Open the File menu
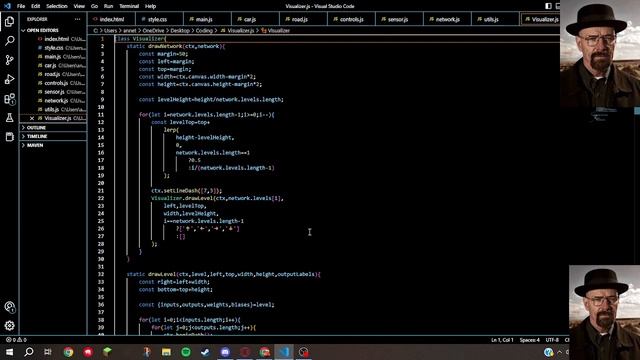Screen dimensions: 640x360 [x=21, y=6]
